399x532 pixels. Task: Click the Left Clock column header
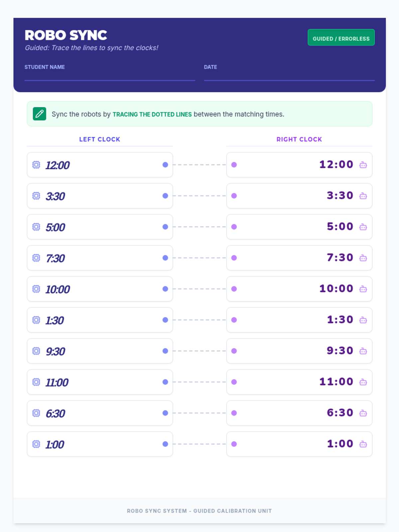click(x=99, y=139)
